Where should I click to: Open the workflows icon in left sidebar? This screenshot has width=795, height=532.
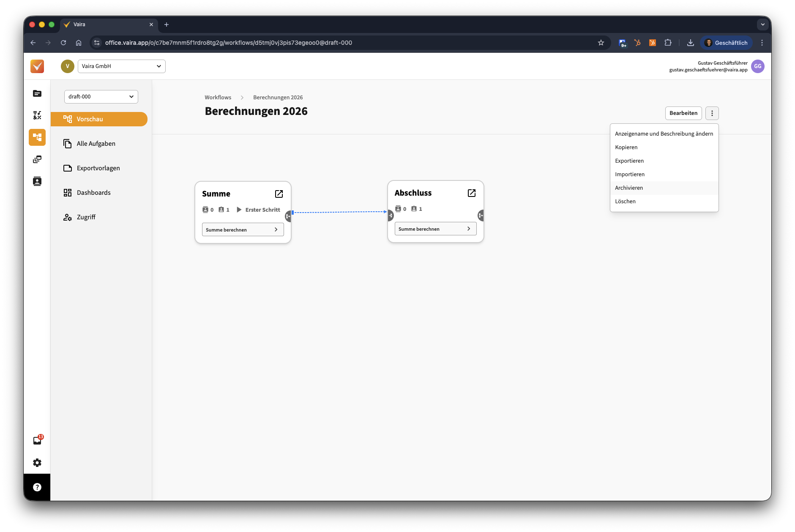click(x=37, y=137)
